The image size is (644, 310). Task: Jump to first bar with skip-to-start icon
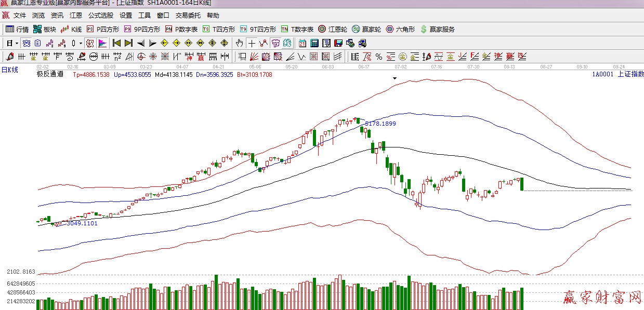click(x=116, y=43)
